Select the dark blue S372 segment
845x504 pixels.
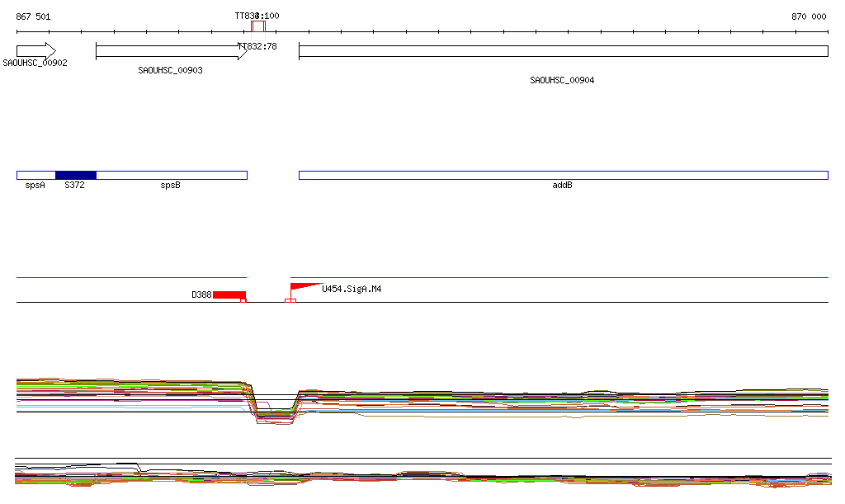point(75,175)
